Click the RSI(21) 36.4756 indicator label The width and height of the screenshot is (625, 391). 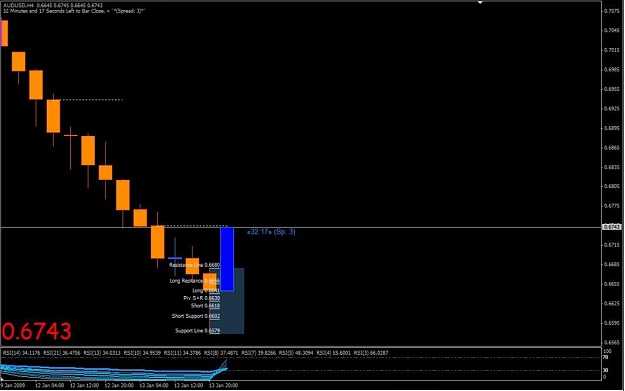point(61,353)
